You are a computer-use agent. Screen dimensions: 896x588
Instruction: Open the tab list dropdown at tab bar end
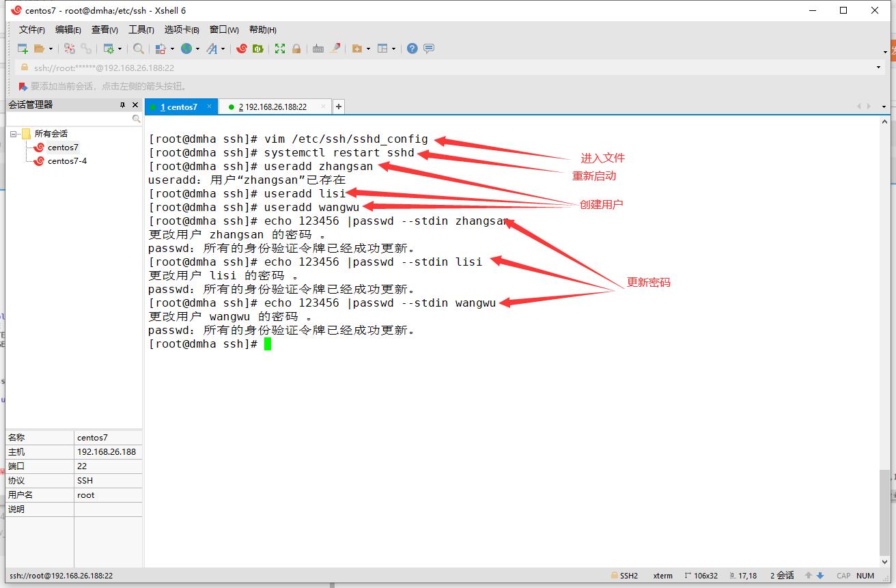884,107
